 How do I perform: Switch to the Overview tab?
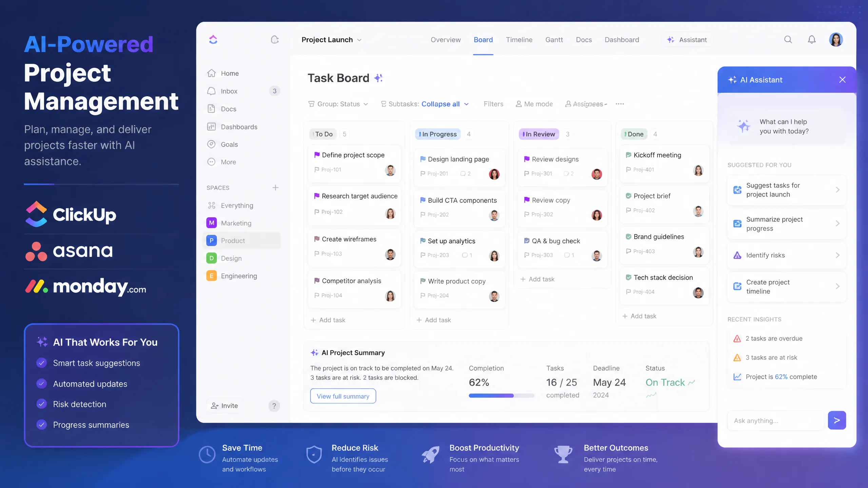click(x=446, y=40)
